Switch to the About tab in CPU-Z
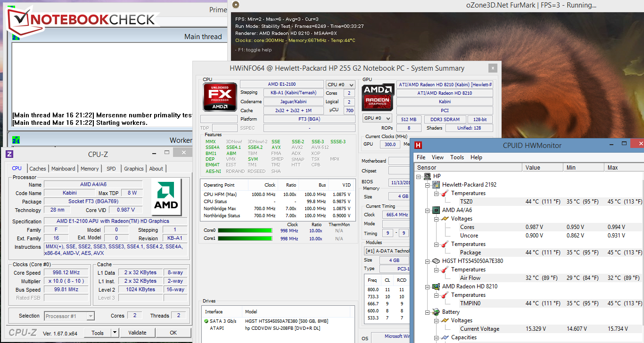Viewport: 644px width, 343px height. click(x=156, y=169)
